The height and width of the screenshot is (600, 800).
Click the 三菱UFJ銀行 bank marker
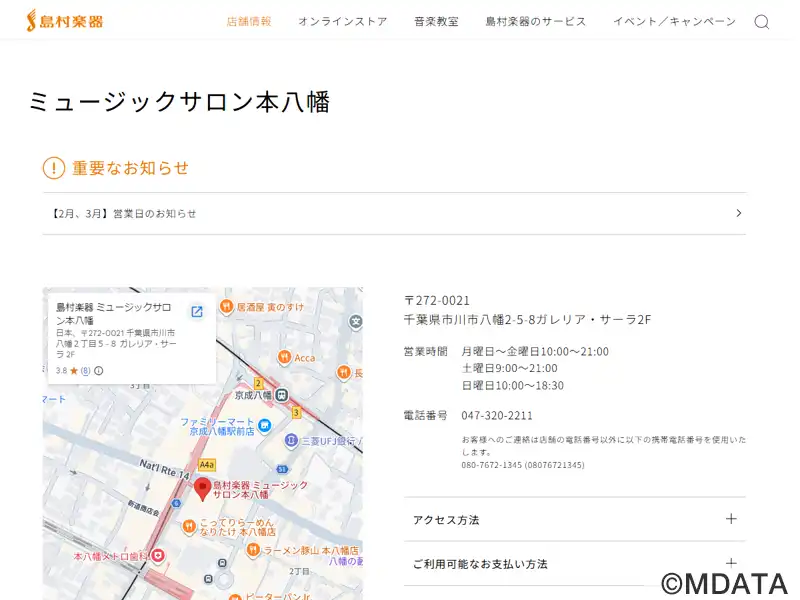click(291, 440)
